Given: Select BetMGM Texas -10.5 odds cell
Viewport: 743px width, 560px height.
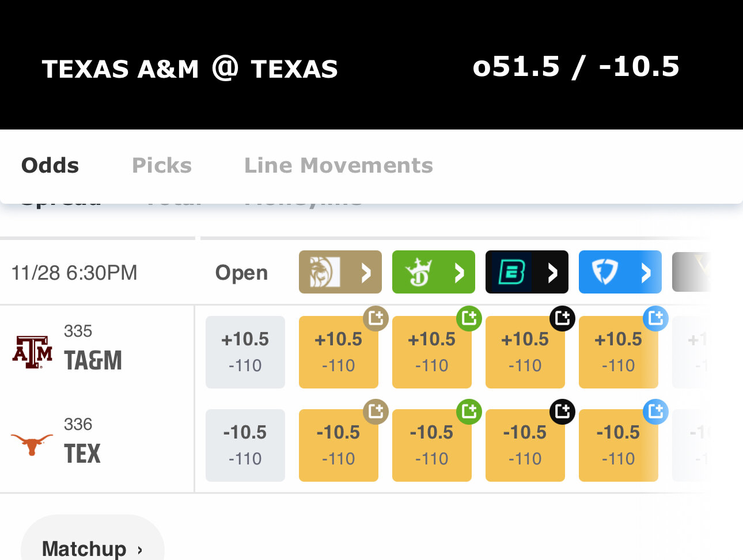Looking at the screenshot, I should click(x=339, y=445).
